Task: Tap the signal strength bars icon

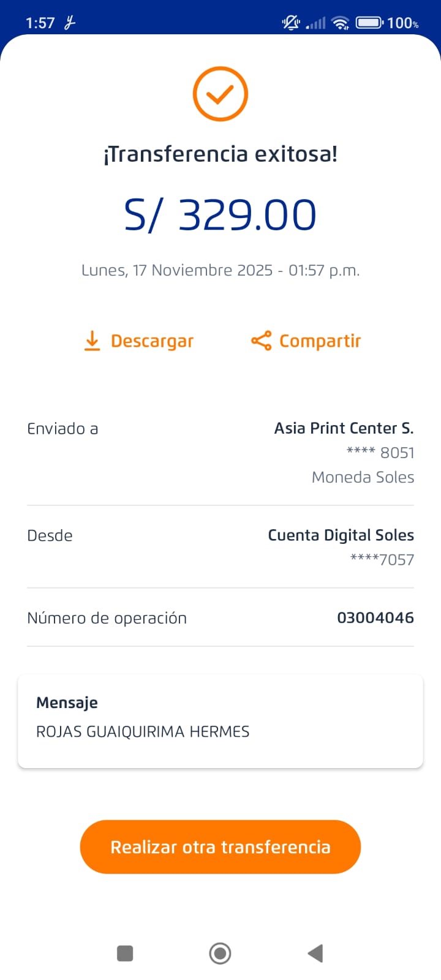Action: pyautogui.click(x=315, y=23)
